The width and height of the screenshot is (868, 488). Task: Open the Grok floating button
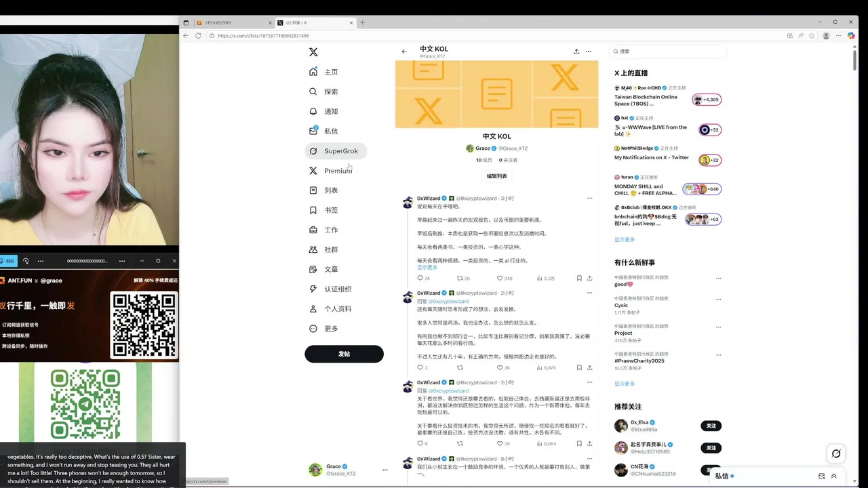click(x=836, y=453)
